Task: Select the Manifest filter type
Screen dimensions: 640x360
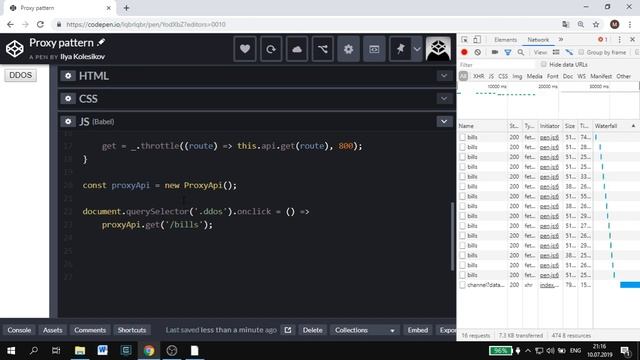Action: point(601,76)
